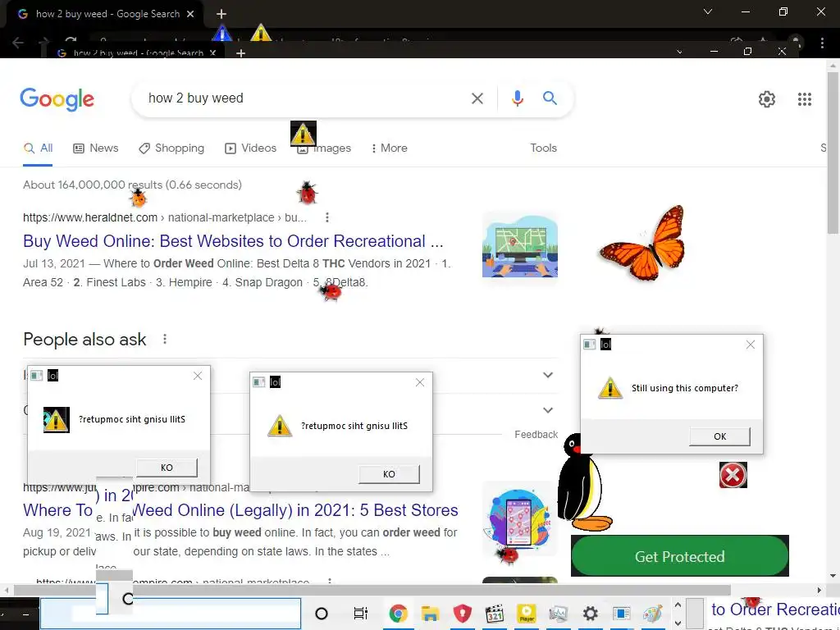Clear the search query with the X icon
The height and width of the screenshot is (630, 840).
pos(477,98)
